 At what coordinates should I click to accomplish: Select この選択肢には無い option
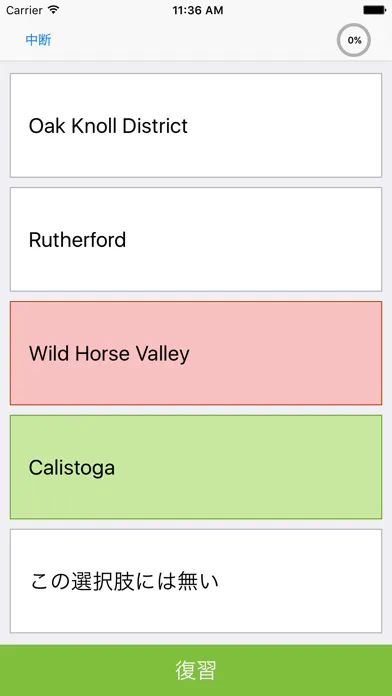point(196,581)
